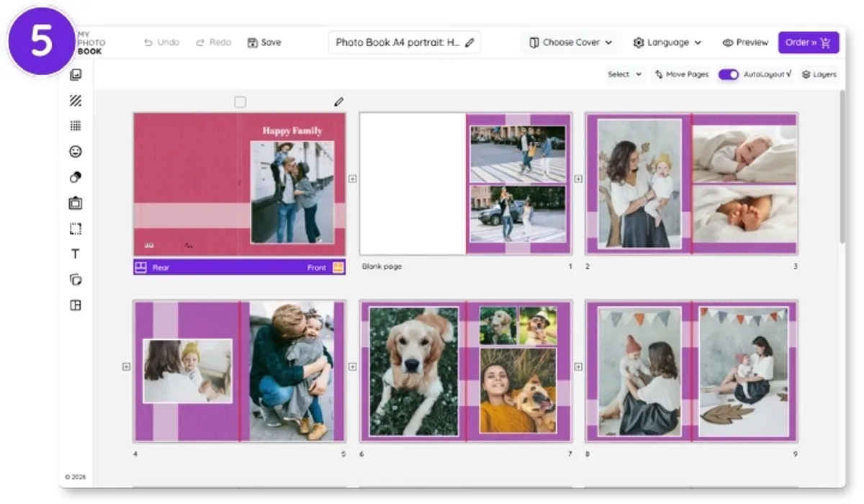Click Undo in the top toolbar
The width and height of the screenshot is (864, 504).
[x=161, y=42]
